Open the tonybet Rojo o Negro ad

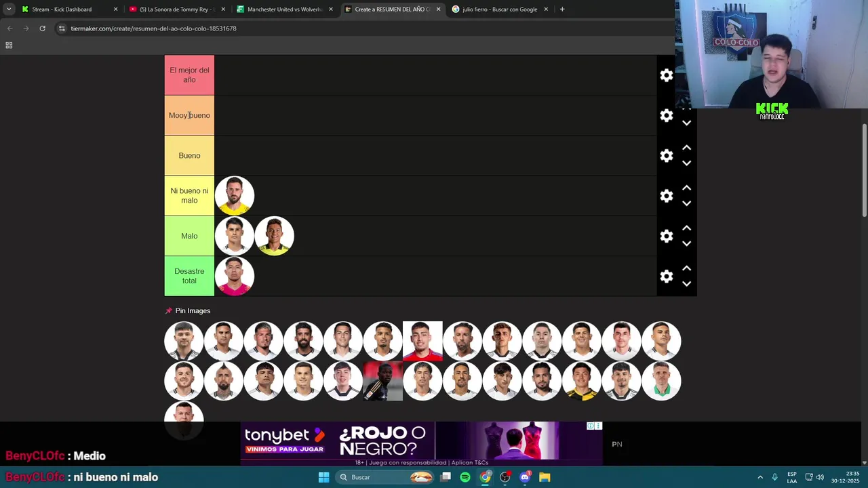click(x=420, y=443)
